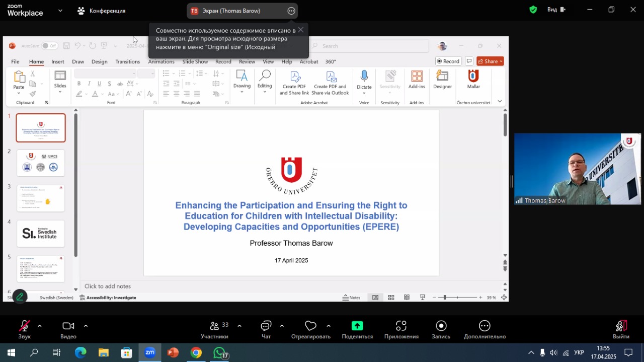Screen dimensions: 644x362
Task: Toggle the AutoSave switch in PowerPoint
Action: tap(49, 46)
